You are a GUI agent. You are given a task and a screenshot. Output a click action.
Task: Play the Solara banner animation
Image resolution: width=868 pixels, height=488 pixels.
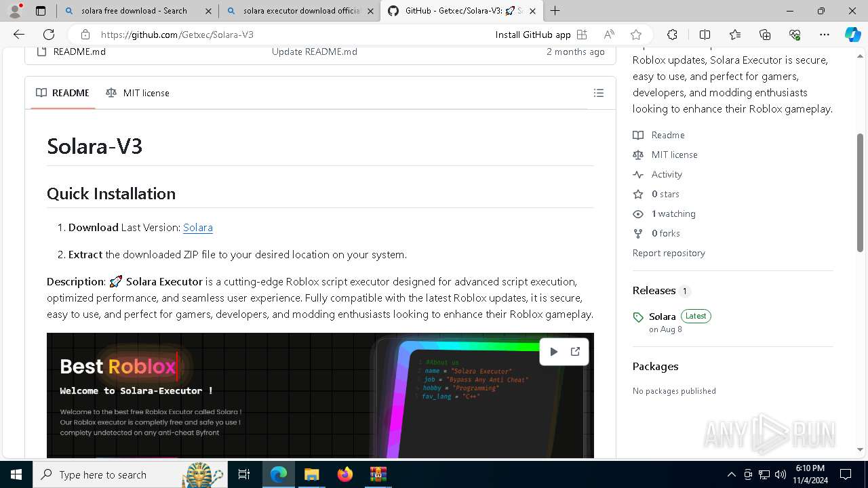[x=553, y=351]
